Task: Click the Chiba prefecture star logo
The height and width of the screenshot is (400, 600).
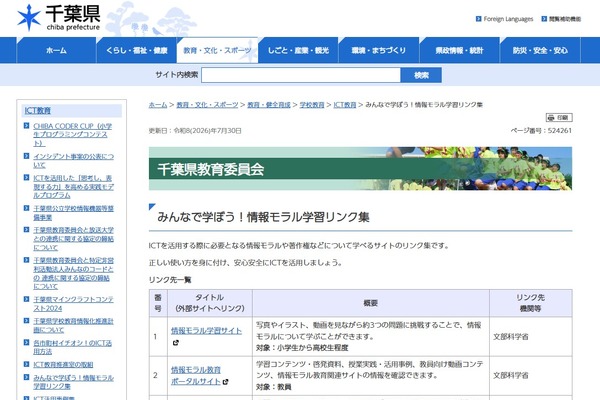Action: pos(29,18)
